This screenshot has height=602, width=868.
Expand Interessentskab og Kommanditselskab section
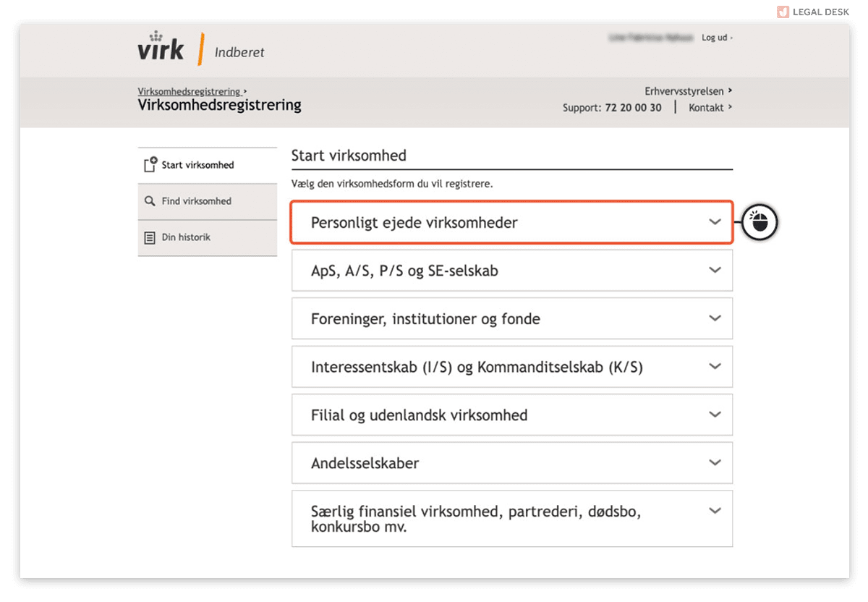pyautogui.click(x=512, y=367)
